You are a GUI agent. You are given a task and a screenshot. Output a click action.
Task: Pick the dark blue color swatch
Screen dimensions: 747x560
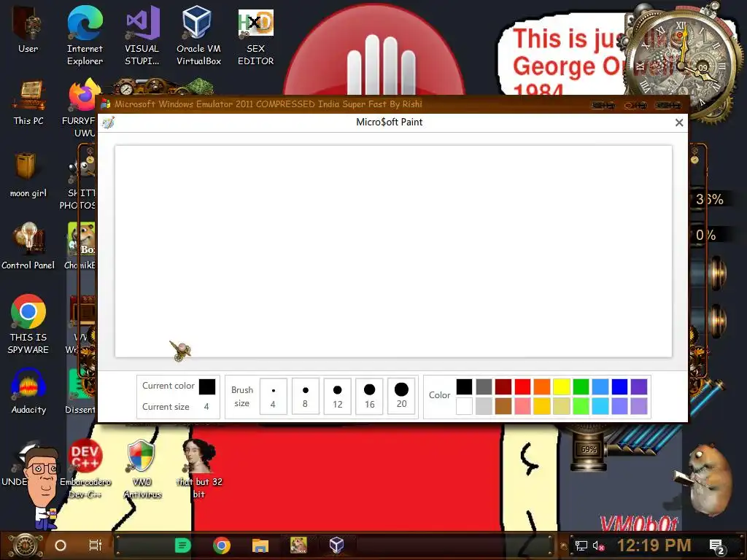pos(619,386)
